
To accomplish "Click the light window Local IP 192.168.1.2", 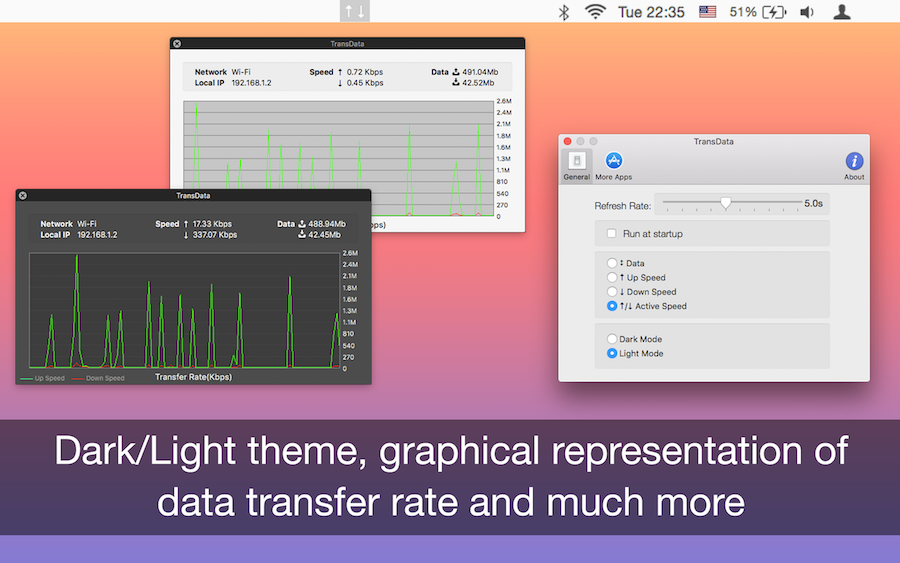I will 251,83.
